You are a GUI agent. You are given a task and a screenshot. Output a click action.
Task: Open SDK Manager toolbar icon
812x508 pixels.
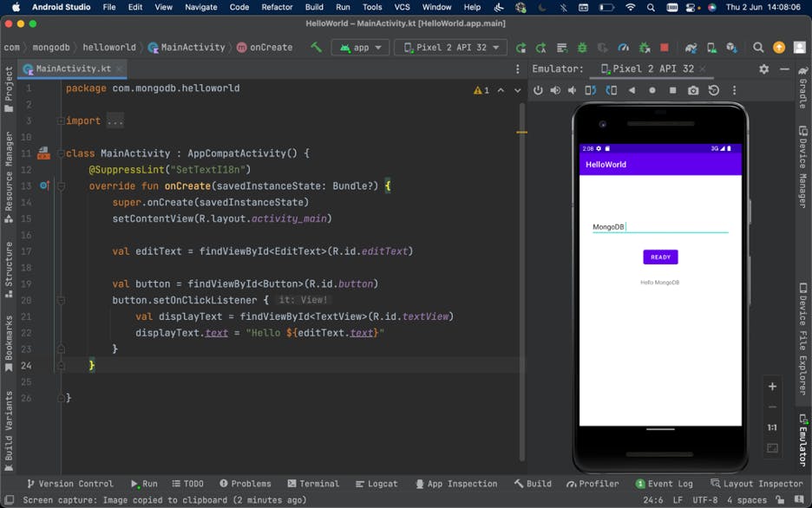click(731, 48)
